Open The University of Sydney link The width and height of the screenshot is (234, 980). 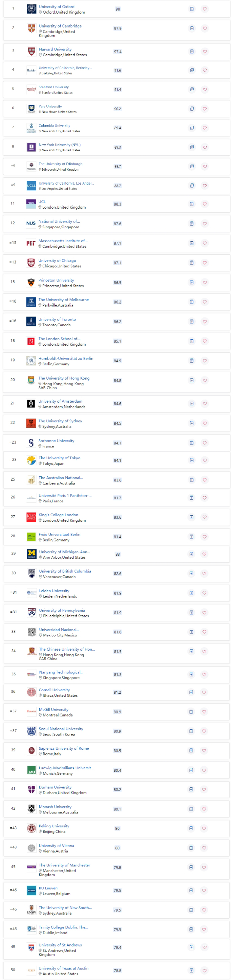pyautogui.click(x=60, y=421)
